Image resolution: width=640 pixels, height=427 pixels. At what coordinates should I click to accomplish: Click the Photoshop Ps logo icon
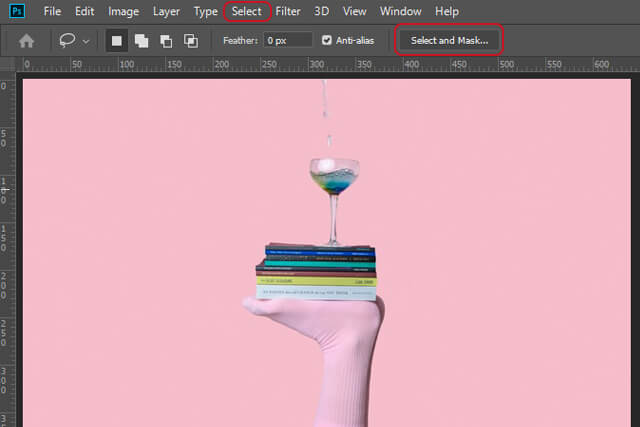coord(17,11)
